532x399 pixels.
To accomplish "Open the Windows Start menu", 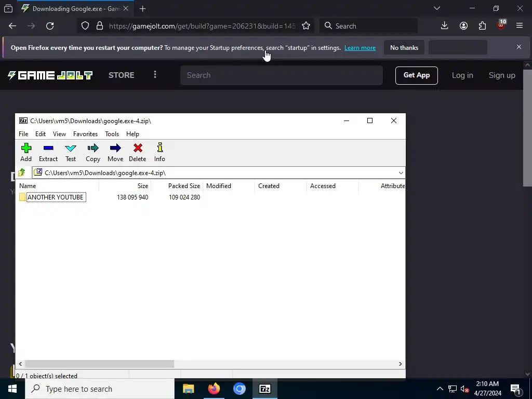I will click(x=12, y=389).
